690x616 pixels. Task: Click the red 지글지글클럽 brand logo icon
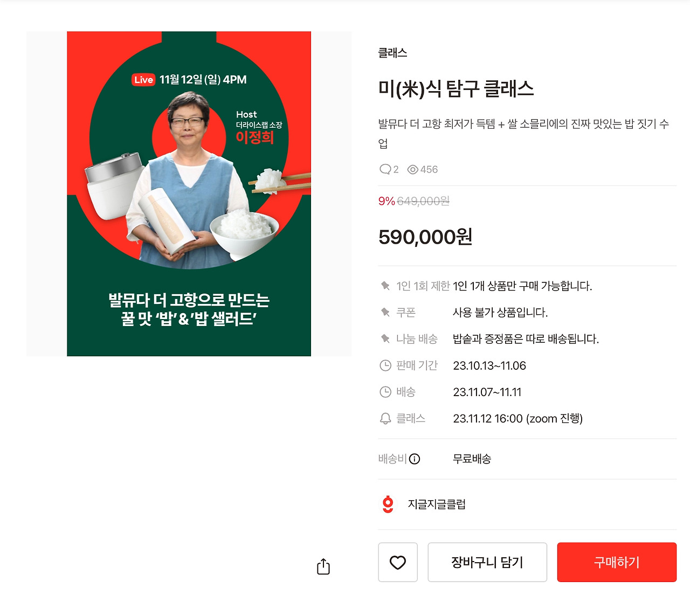pyautogui.click(x=388, y=504)
